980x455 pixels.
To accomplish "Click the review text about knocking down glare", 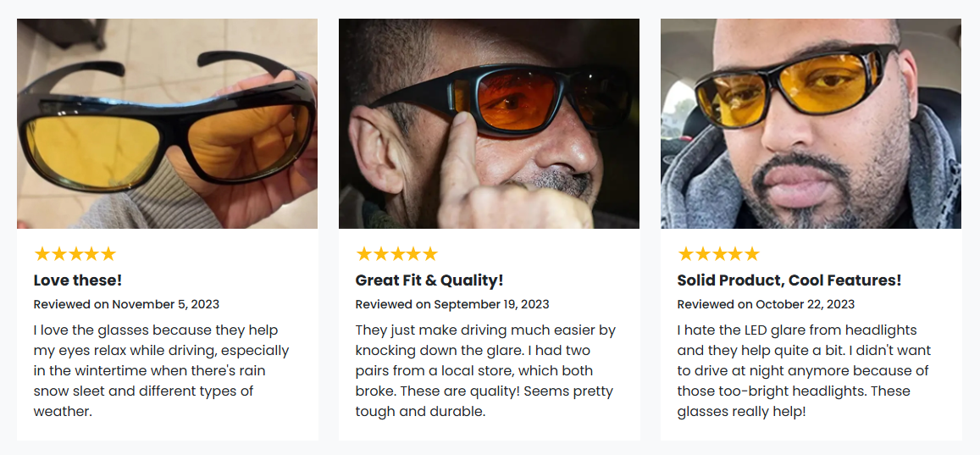I will point(485,370).
